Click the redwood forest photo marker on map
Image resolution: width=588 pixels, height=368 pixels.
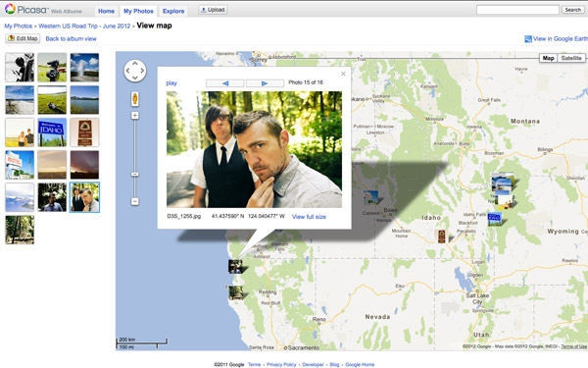pyautogui.click(x=235, y=292)
